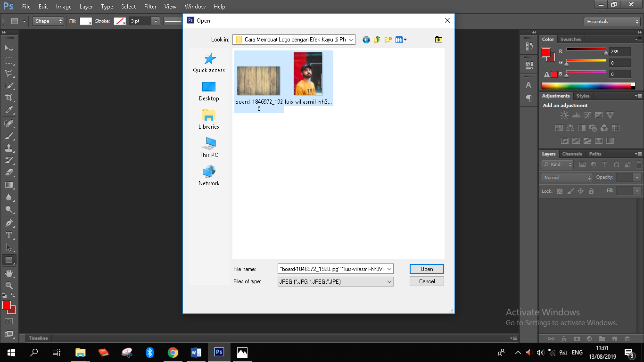This screenshot has width=644, height=362.
Task: Add a Color Balance adjustment
Action: (x=570, y=128)
